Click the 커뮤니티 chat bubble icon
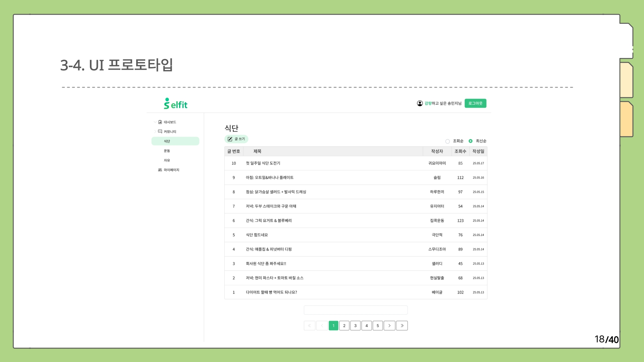 [160, 131]
